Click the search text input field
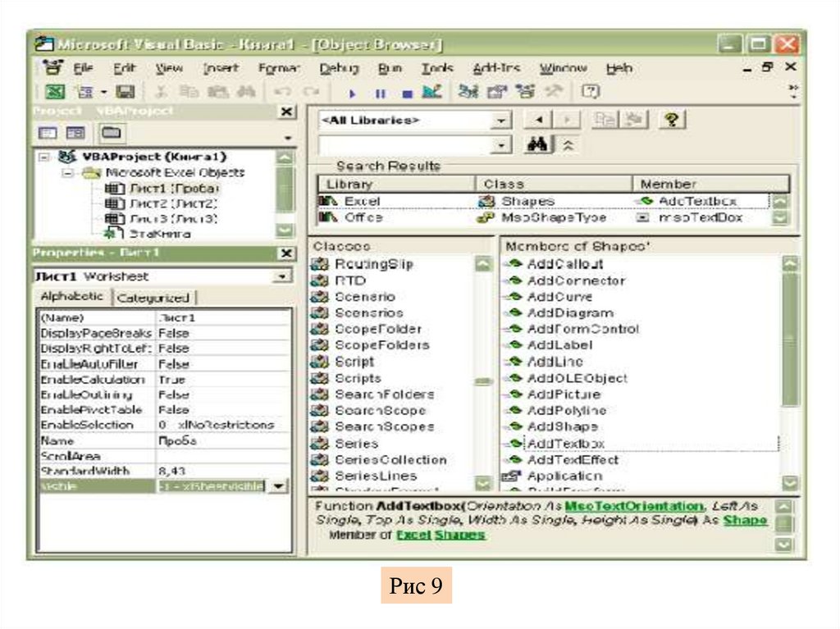The width and height of the screenshot is (840, 629). pyautogui.click(x=405, y=145)
